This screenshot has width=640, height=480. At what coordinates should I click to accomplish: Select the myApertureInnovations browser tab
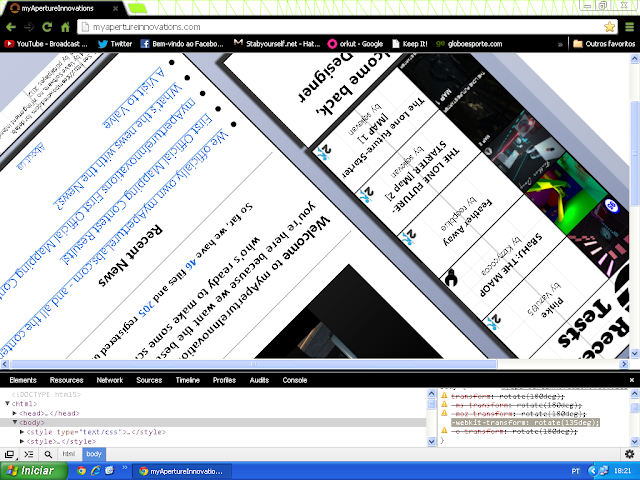[63, 8]
